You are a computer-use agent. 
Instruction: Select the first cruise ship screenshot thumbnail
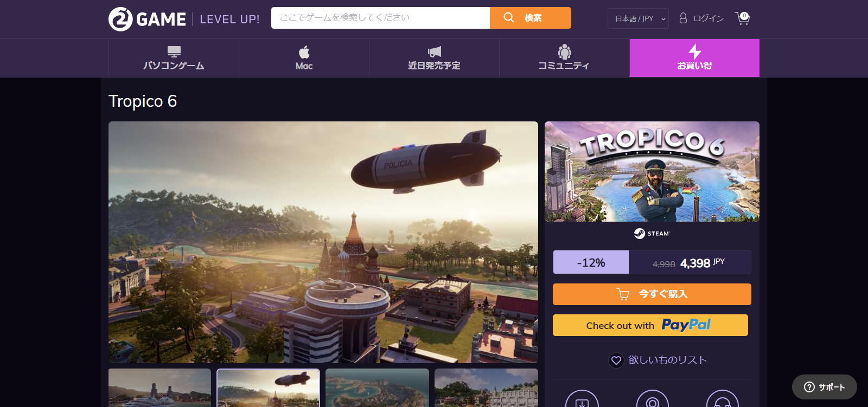coord(159,388)
